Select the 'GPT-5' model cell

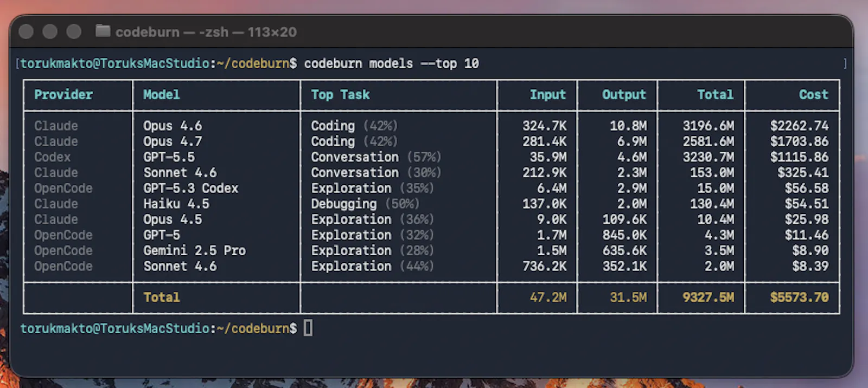pyautogui.click(x=162, y=235)
